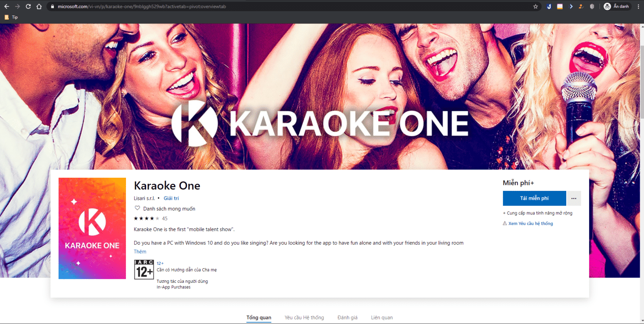Open the pink-and-orange calendar-style extension

pos(560,7)
